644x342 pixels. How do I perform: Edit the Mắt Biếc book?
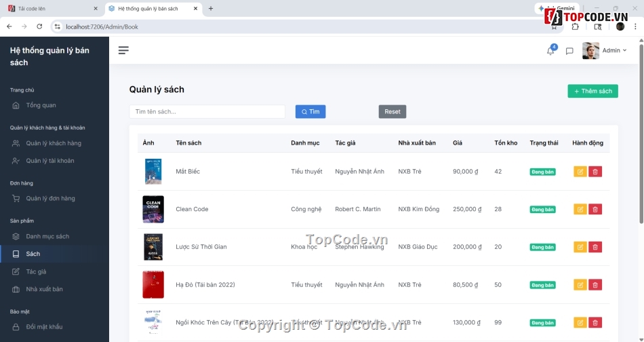(580, 172)
